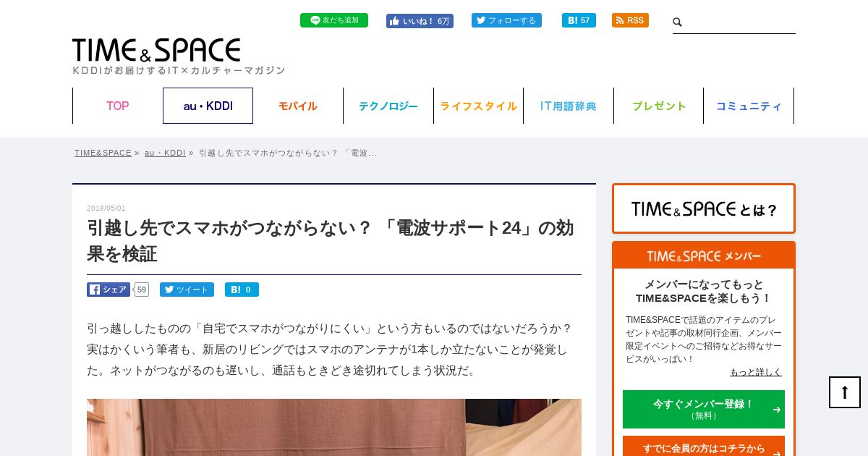Screen dimensions: 868x456
Task: Click the すでに会員の方はコチラから button
Action: click(704, 447)
